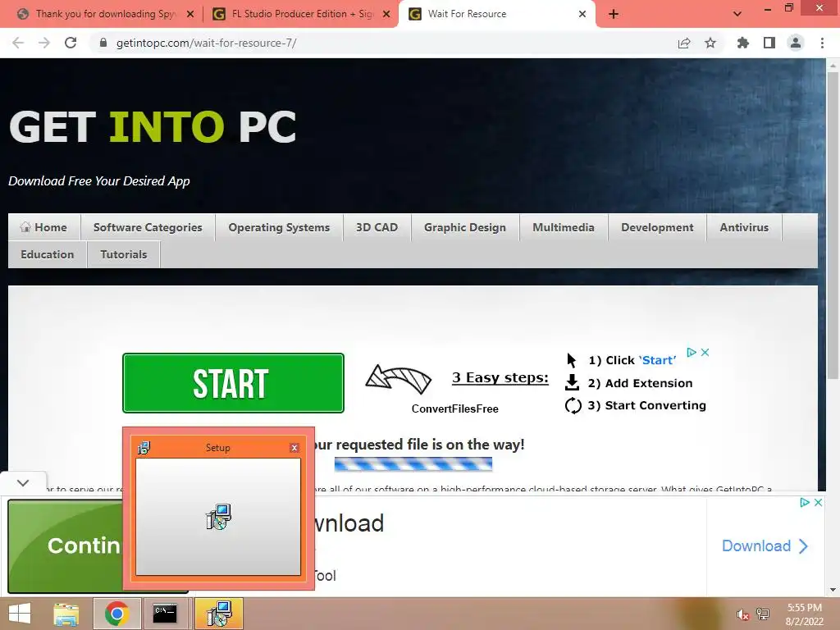Image resolution: width=840 pixels, height=630 pixels.
Task: Click the GET INTO PC logo
Action: [x=153, y=127]
